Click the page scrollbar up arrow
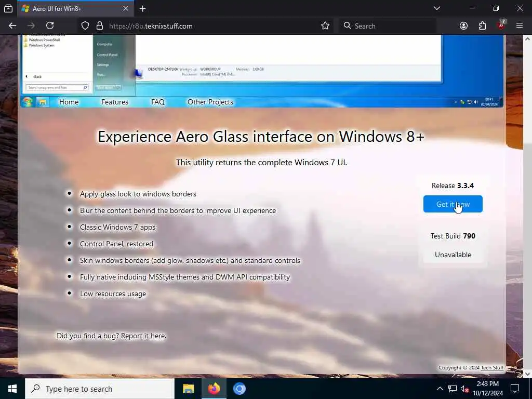 528,39
